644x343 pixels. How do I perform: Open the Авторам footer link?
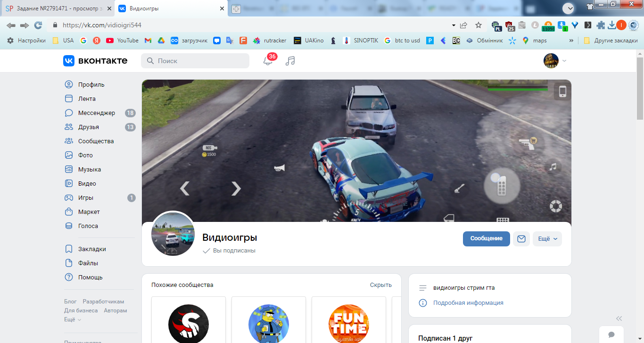116,311
